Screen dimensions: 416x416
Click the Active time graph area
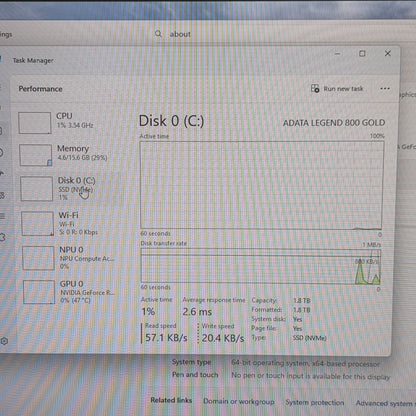click(x=262, y=185)
